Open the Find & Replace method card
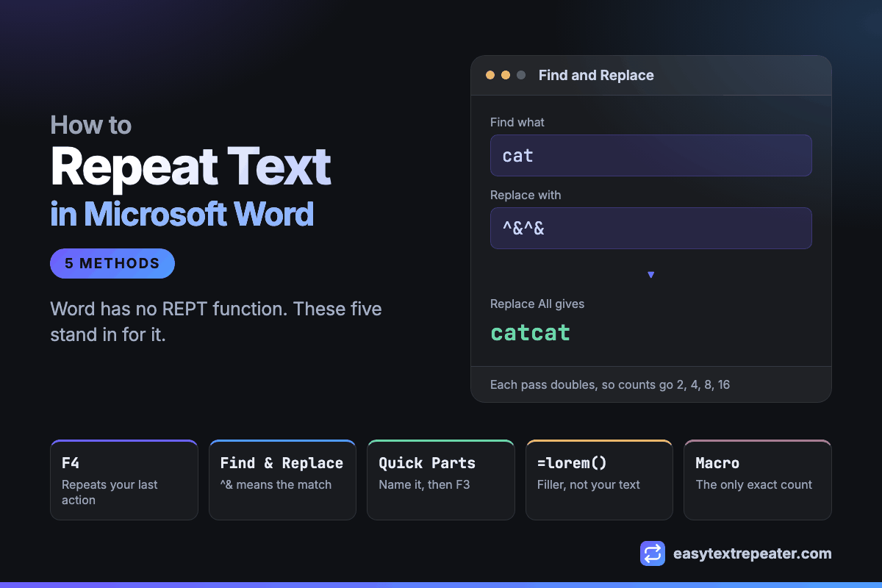Viewport: 882px width, 588px height. click(x=282, y=480)
